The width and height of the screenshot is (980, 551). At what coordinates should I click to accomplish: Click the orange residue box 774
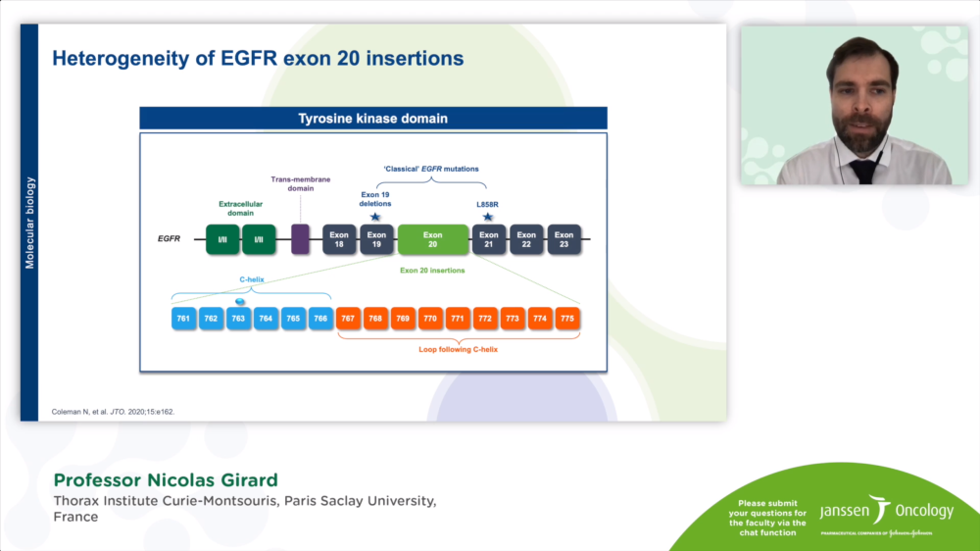tap(540, 319)
